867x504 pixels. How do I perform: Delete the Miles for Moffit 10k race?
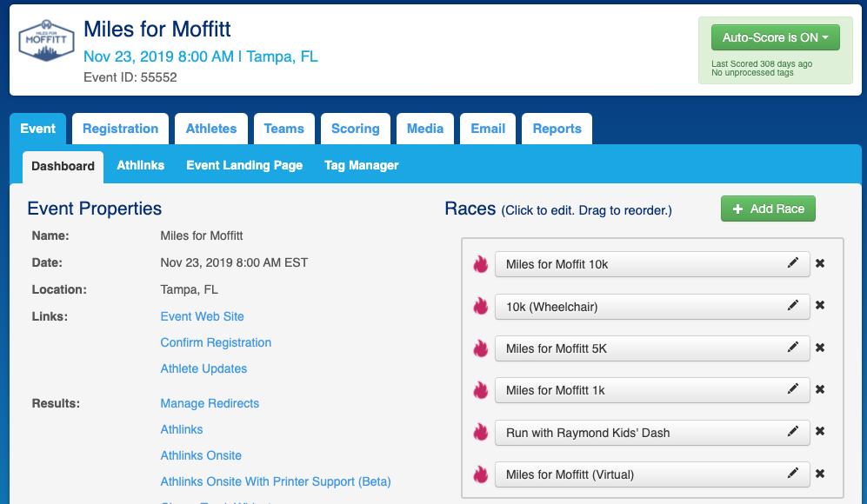tap(820, 263)
